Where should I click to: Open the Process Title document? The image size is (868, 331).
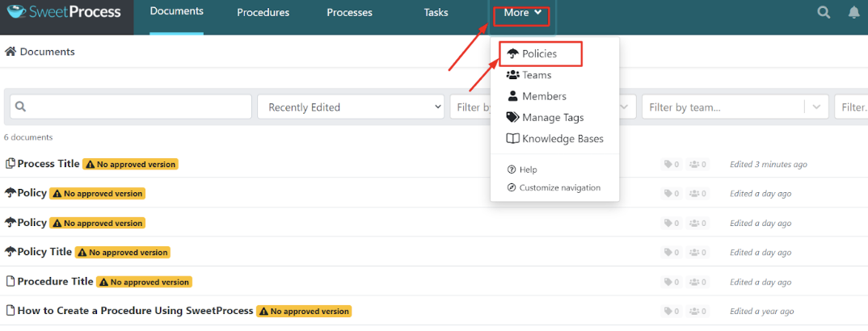[48, 164]
